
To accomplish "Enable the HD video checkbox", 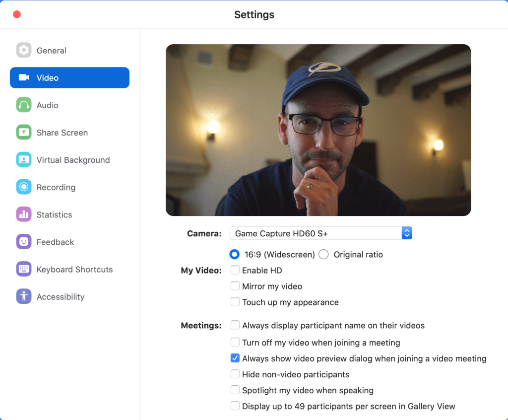I will tap(235, 271).
